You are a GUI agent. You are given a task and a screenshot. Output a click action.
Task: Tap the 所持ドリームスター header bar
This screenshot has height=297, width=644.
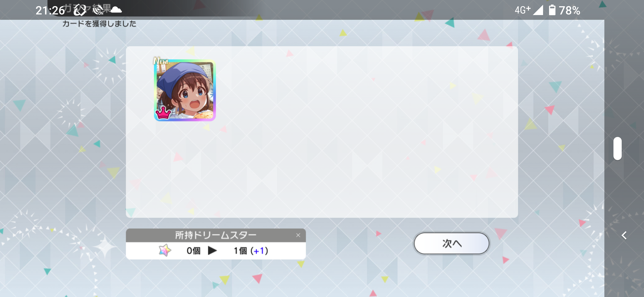pyautogui.click(x=215, y=235)
